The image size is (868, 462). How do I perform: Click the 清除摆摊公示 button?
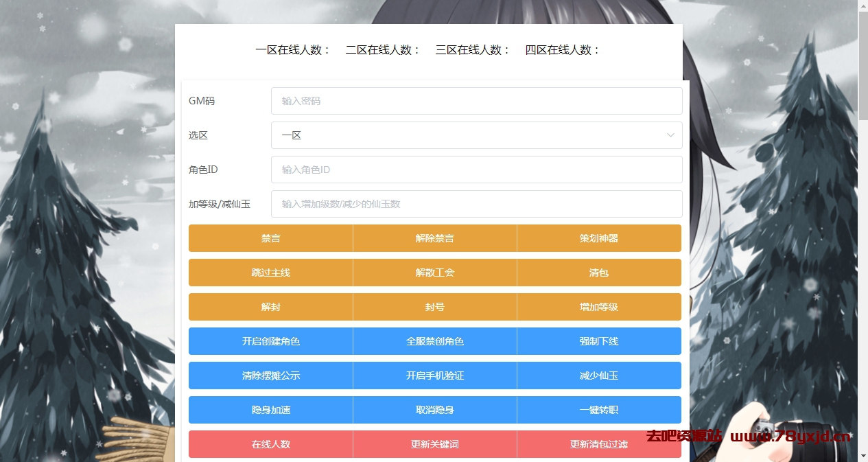click(270, 376)
